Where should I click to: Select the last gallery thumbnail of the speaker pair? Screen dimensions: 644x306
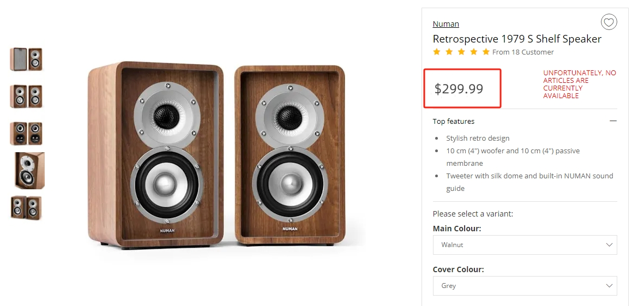point(26,208)
